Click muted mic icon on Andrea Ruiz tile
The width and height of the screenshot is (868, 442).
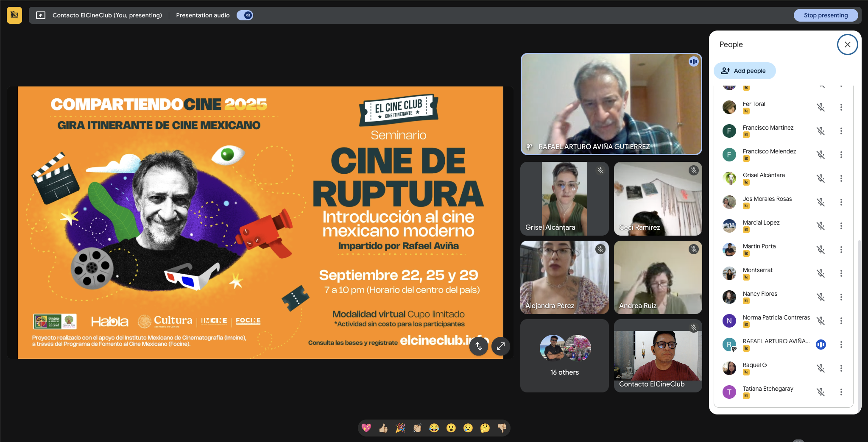tap(693, 249)
